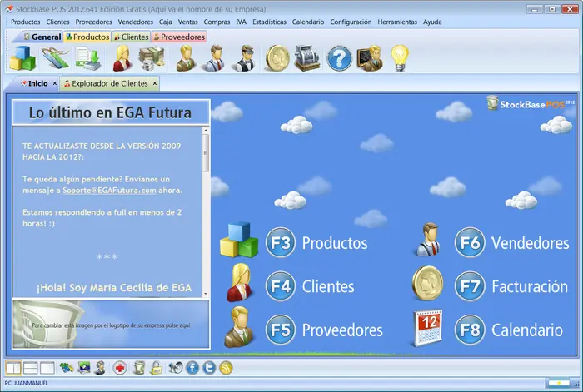The width and height of the screenshot is (583, 392).
Task: Click the puzzle pieces icon in bottom bar
Action: tap(67, 368)
